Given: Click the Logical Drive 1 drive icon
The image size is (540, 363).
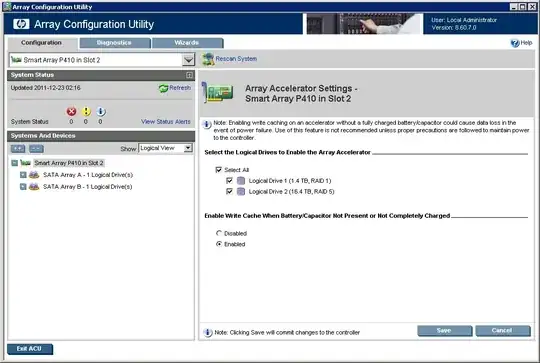Looking at the screenshot, I should (241, 181).
